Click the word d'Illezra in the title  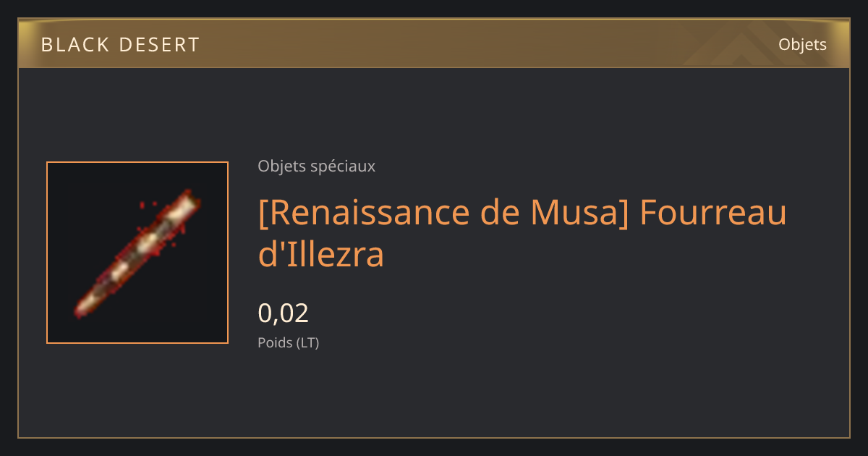click(321, 255)
